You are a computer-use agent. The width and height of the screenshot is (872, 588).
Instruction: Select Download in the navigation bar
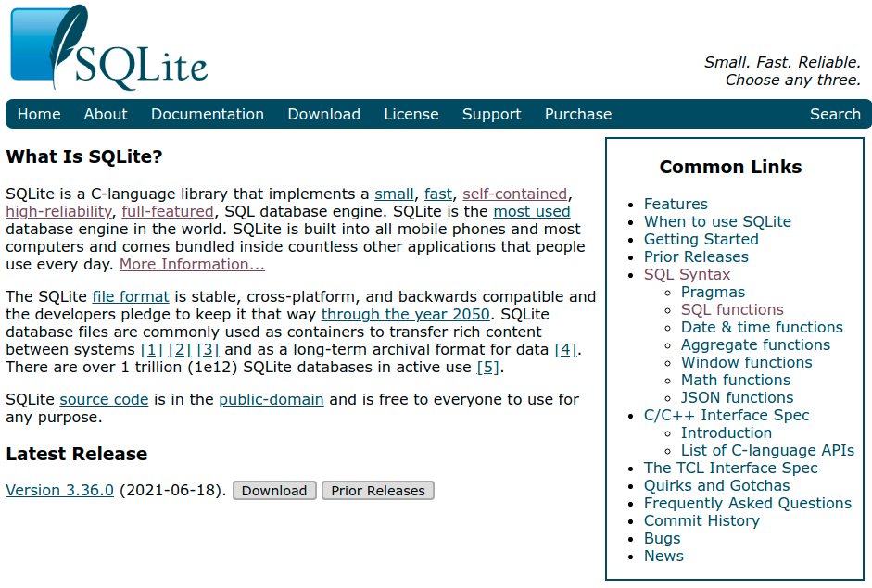pos(324,114)
